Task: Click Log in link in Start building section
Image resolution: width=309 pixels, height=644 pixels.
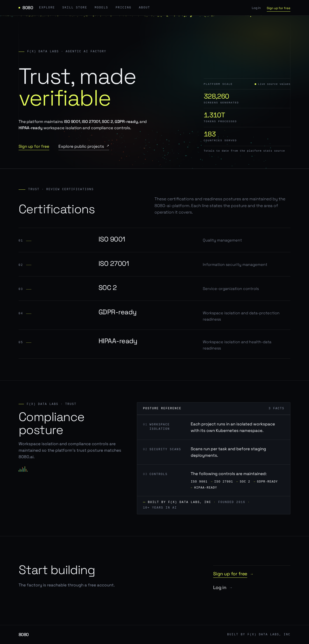Action: (x=220, y=588)
